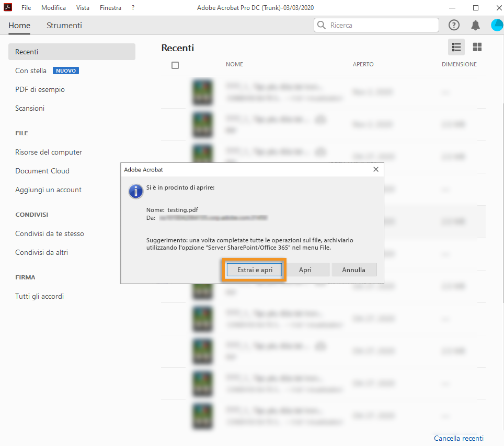The height and width of the screenshot is (446, 504).
Task: Click Cancella recenti link
Action: pyautogui.click(x=459, y=438)
